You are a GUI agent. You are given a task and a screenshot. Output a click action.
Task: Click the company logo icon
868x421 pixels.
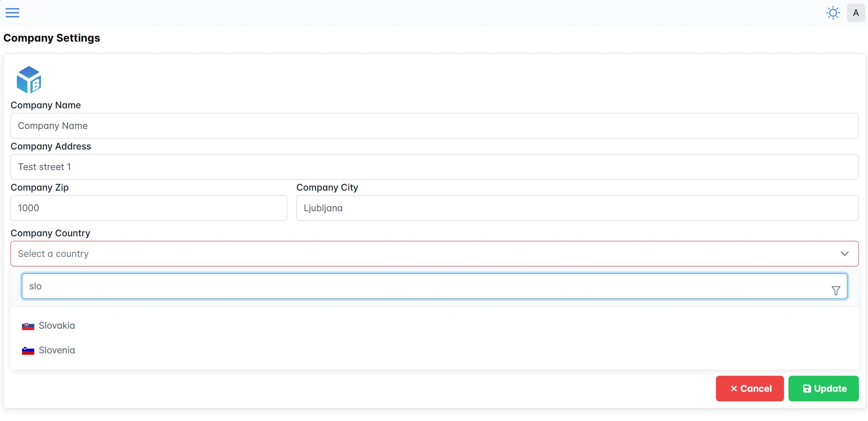[28, 79]
